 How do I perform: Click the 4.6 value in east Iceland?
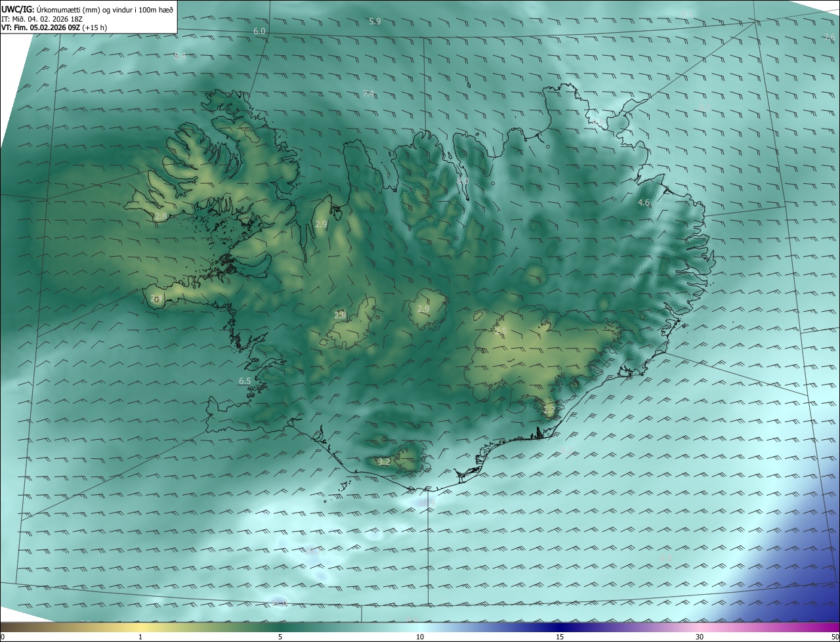click(x=644, y=203)
